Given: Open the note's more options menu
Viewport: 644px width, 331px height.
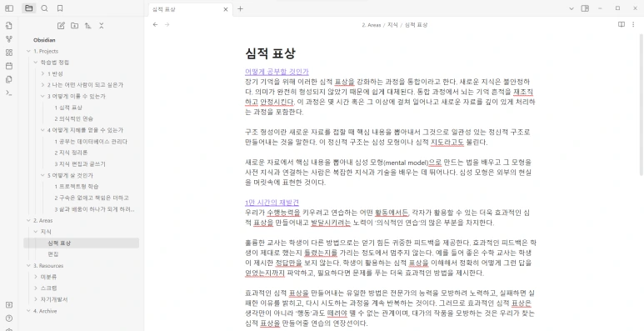Looking at the screenshot, I should (633, 25).
